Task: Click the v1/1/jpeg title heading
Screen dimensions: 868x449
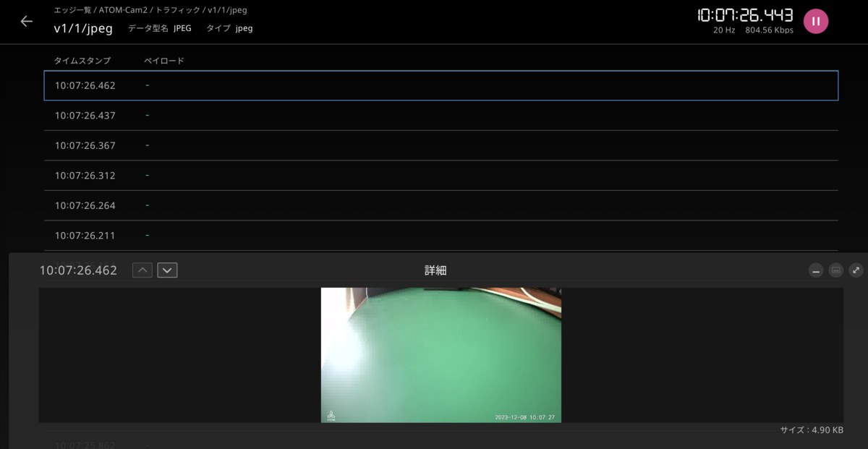Action: (83, 29)
